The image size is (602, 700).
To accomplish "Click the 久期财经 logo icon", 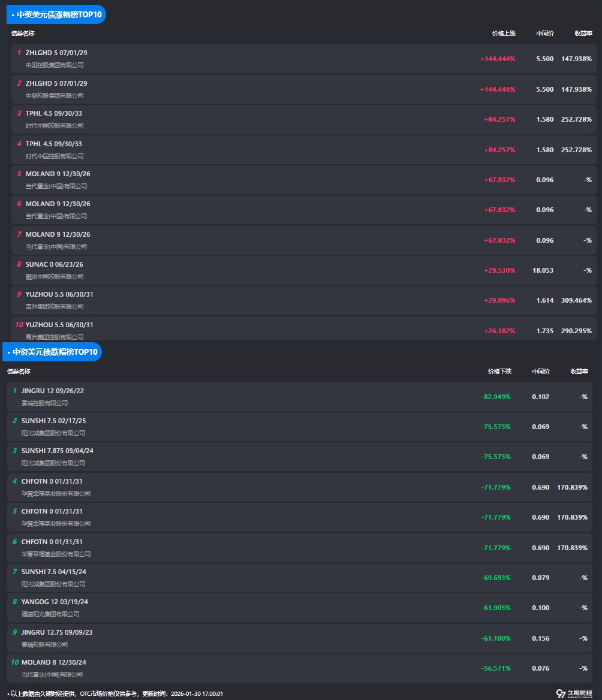I will coord(561,693).
